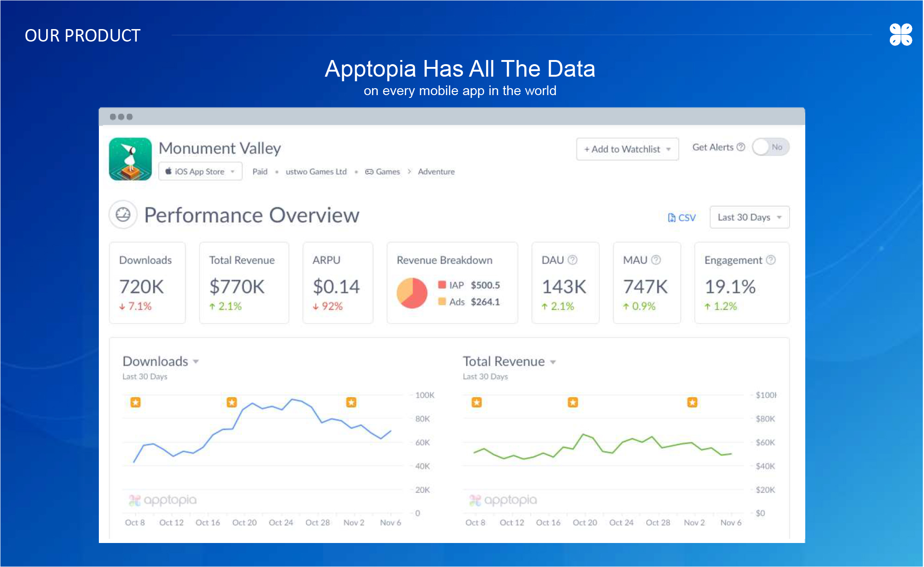Open the iOS App Store dropdown

[x=200, y=171]
